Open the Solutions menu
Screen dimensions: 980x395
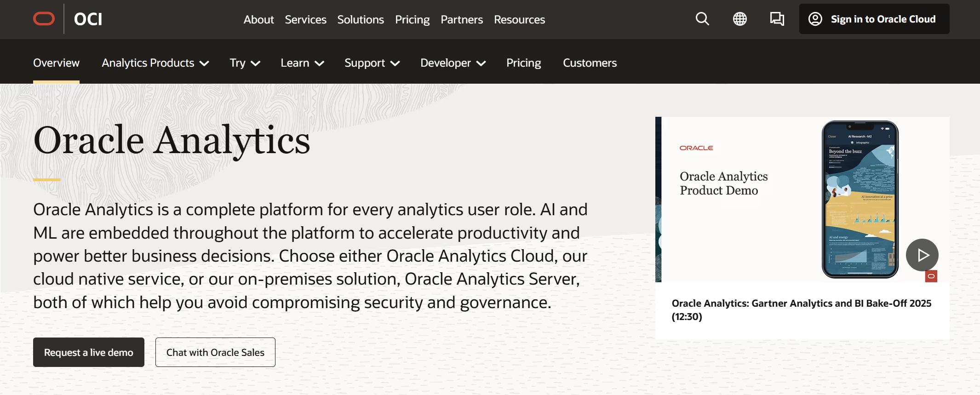click(x=361, y=19)
